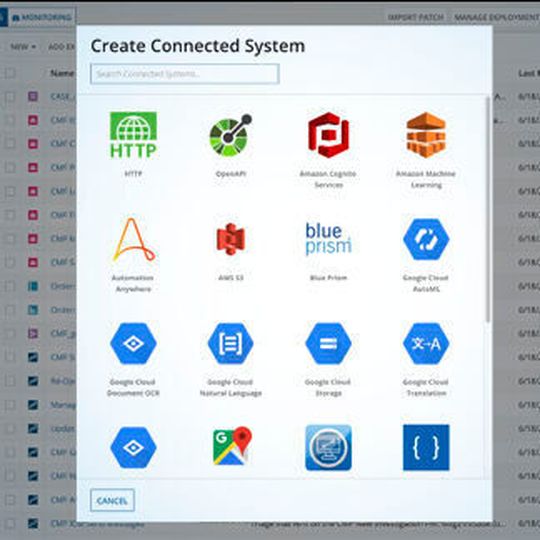Image resolution: width=540 pixels, height=540 pixels.
Task: Select the curly braces icon
Action: (x=426, y=447)
